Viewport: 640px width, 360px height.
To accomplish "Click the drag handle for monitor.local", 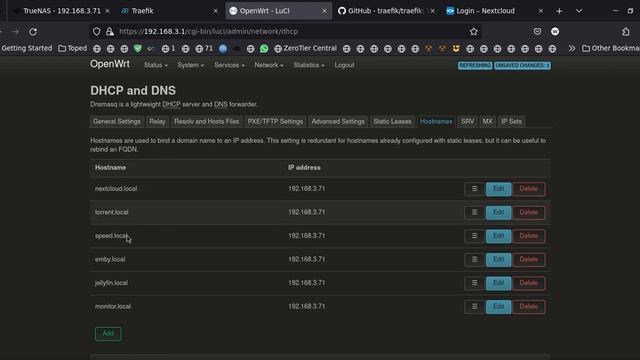I will coord(474,307).
